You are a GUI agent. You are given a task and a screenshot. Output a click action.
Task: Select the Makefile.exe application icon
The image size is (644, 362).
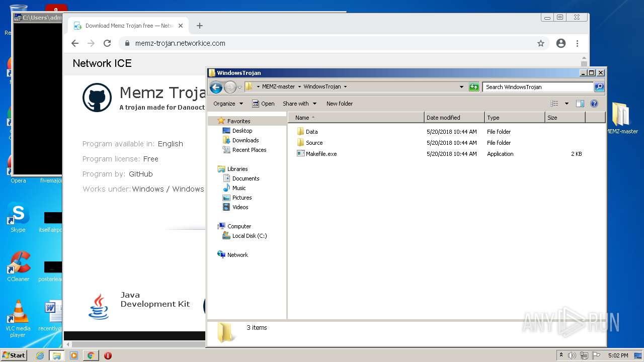pos(301,154)
